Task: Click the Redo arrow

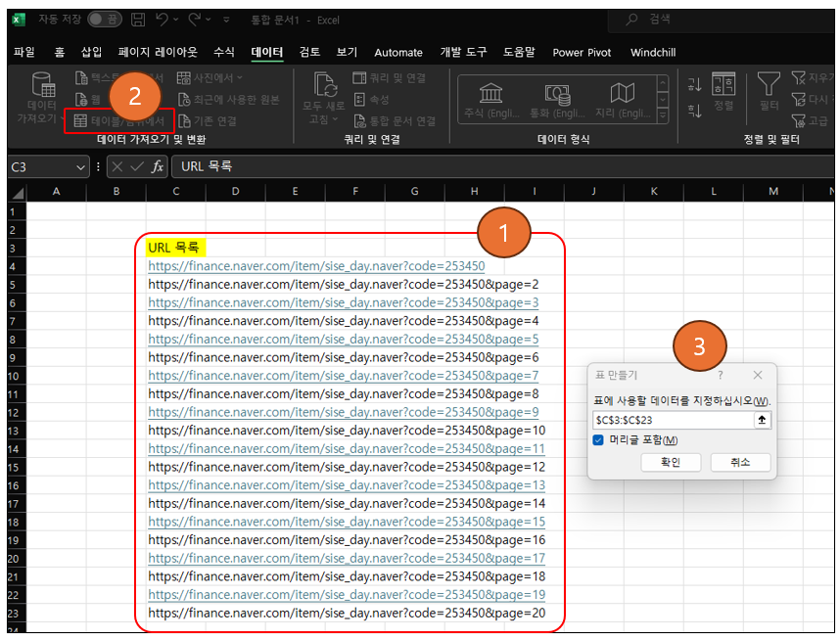Action: point(194,20)
